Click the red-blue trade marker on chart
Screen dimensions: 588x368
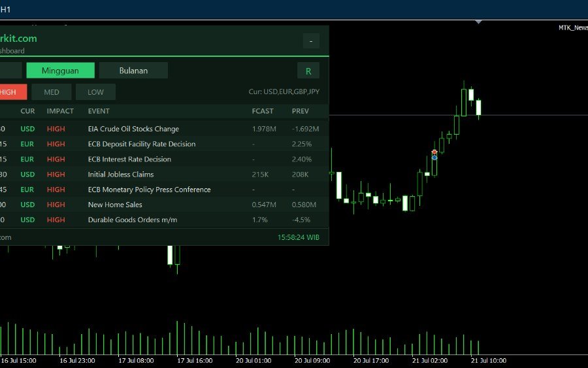pyautogui.click(x=434, y=155)
